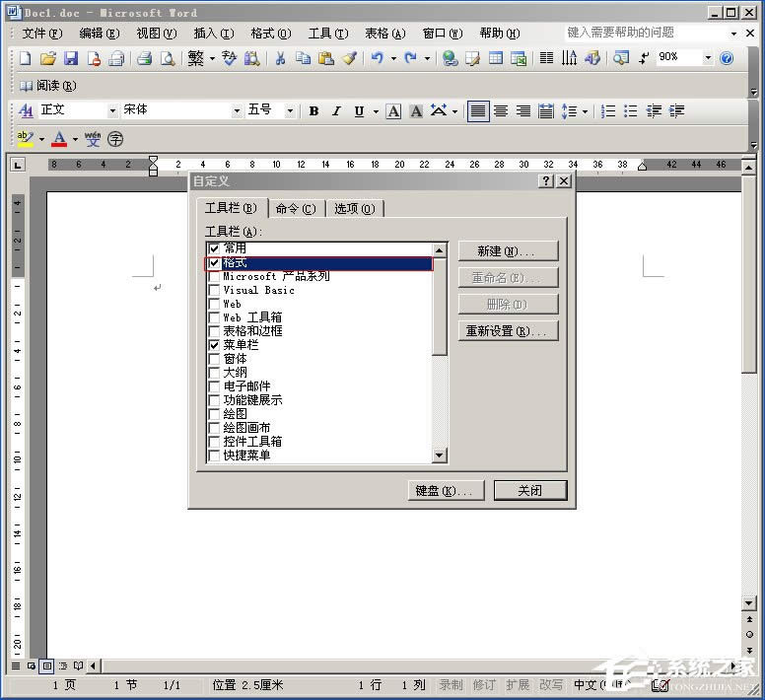This screenshot has height=700, width=765.
Task: Expand the 90% zoom dropdown
Action: point(708,58)
